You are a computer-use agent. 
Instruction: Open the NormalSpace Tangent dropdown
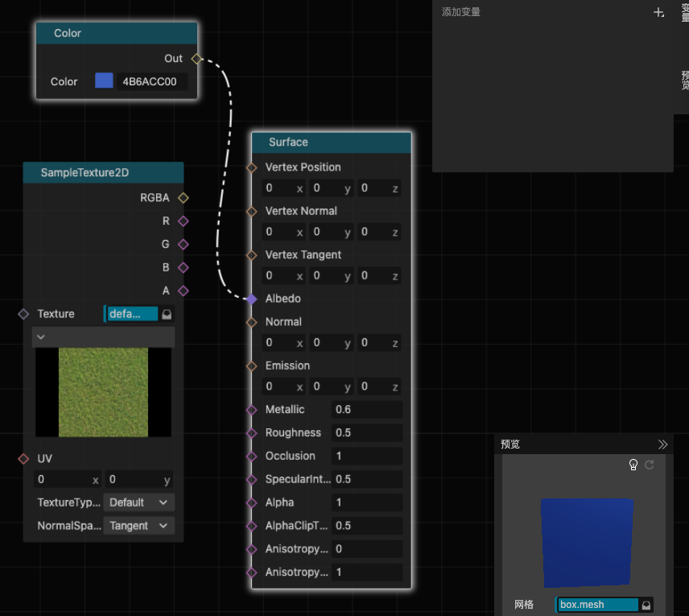pyautogui.click(x=139, y=526)
